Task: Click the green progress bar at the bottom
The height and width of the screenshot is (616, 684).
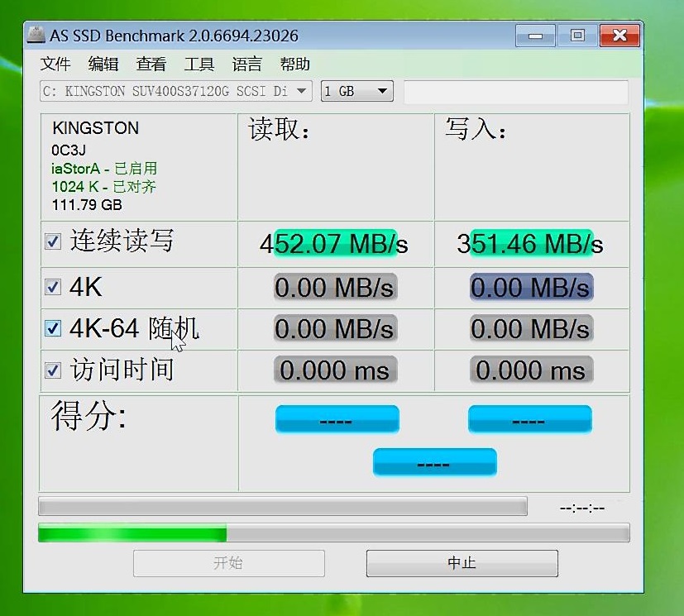Action: click(x=132, y=533)
